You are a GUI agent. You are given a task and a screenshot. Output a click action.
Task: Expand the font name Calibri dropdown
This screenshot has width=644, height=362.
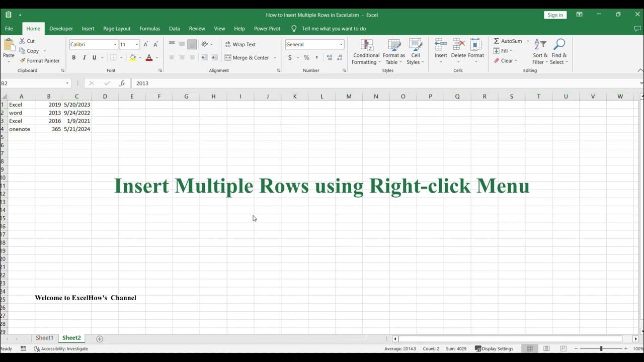(115, 44)
